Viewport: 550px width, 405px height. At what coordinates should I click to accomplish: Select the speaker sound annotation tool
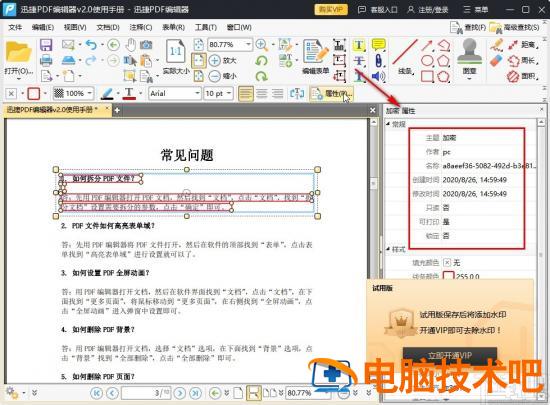(378, 76)
